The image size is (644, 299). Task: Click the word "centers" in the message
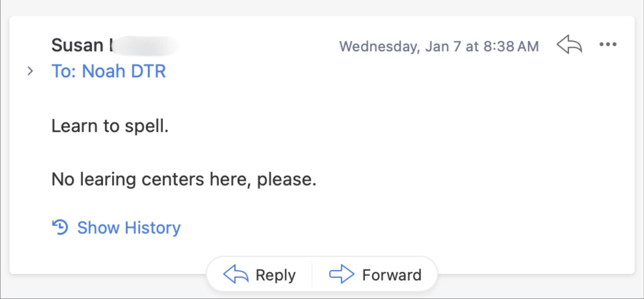(x=172, y=179)
